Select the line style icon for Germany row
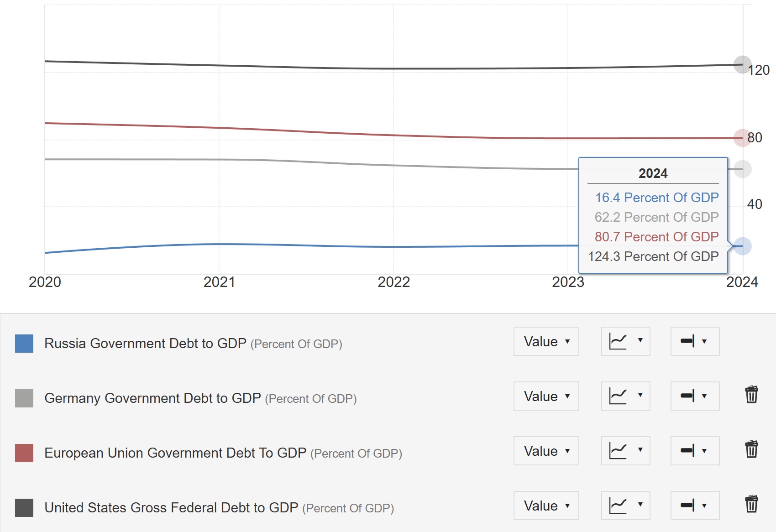Image resolution: width=776 pixels, height=532 pixels. tap(694, 396)
